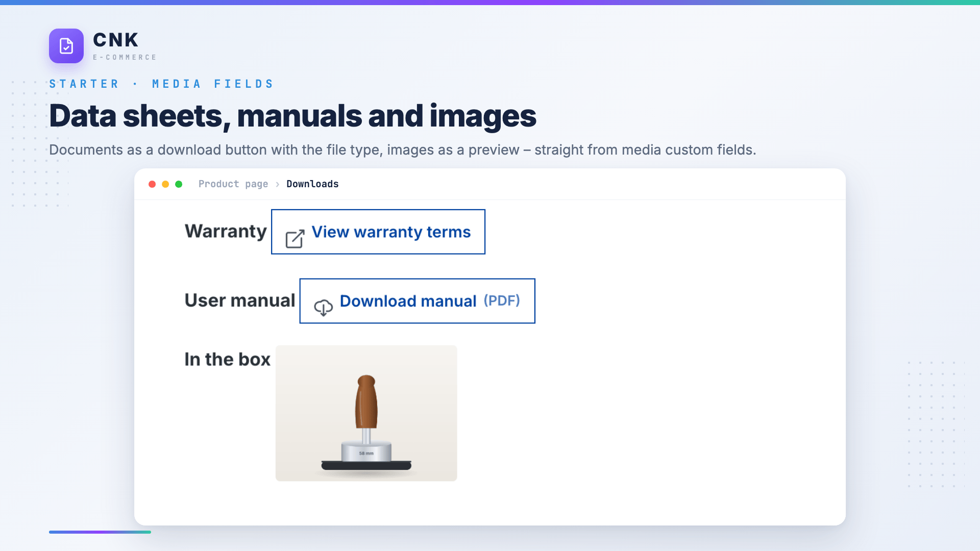Click the (PDF) file type label
This screenshot has height=551, width=980.
point(502,300)
